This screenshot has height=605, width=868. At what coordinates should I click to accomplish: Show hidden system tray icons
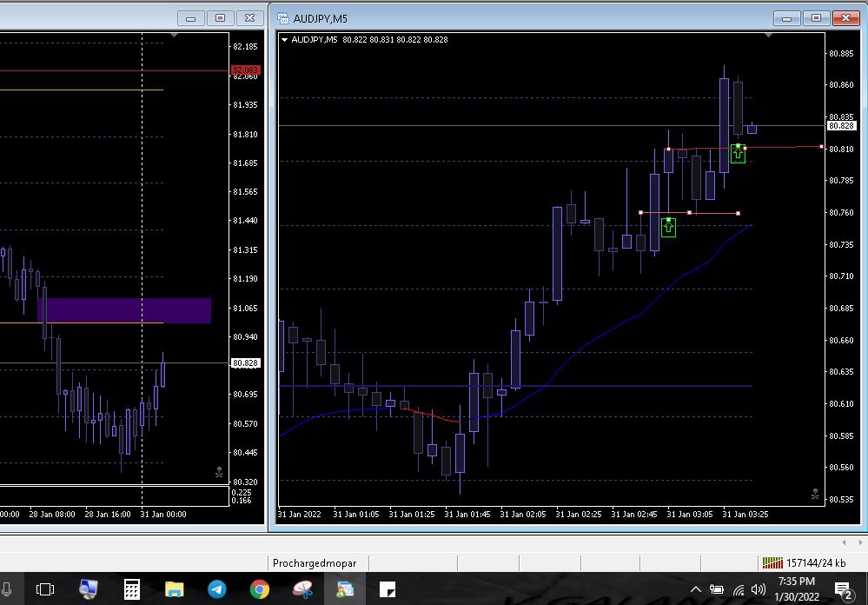[697, 590]
